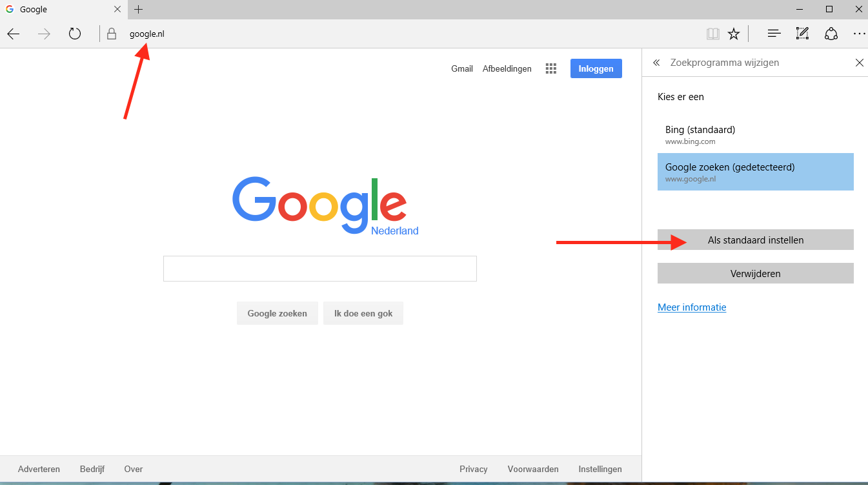This screenshot has height=485, width=868.
Task: Click the Inloggen button
Action: 596,68
